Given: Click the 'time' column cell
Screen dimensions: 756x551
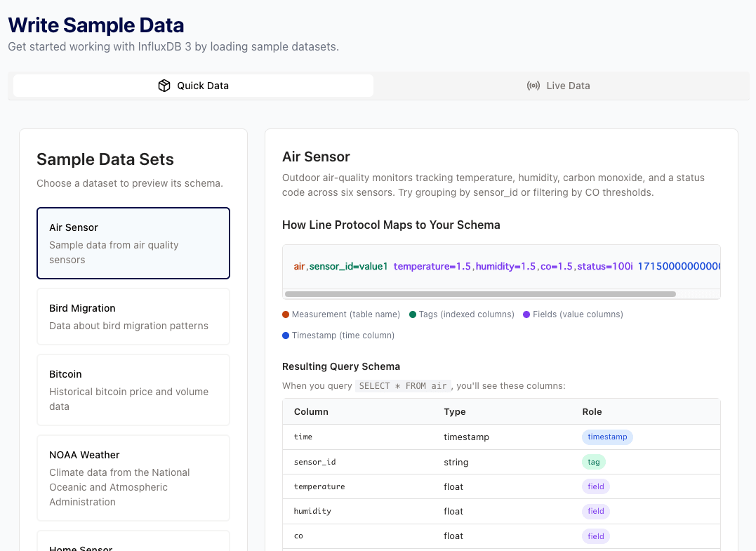Looking at the screenshot, I should pyautogui.click(x=303, y=437).
